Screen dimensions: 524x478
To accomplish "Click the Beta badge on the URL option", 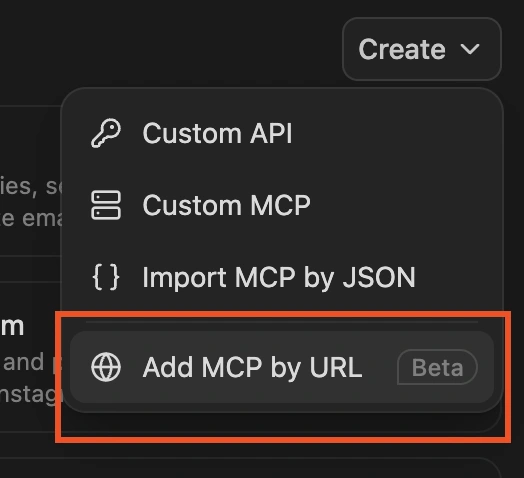I will point(437,367).
